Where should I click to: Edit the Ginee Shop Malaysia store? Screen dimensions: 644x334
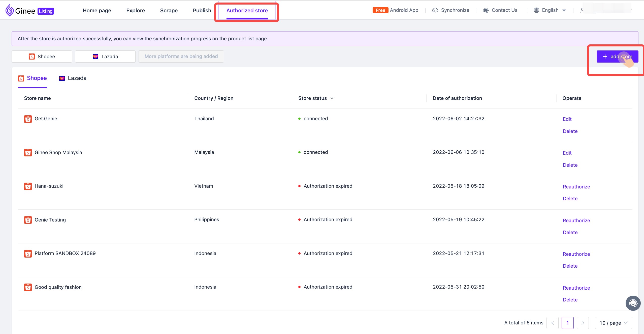click(567, 153)
